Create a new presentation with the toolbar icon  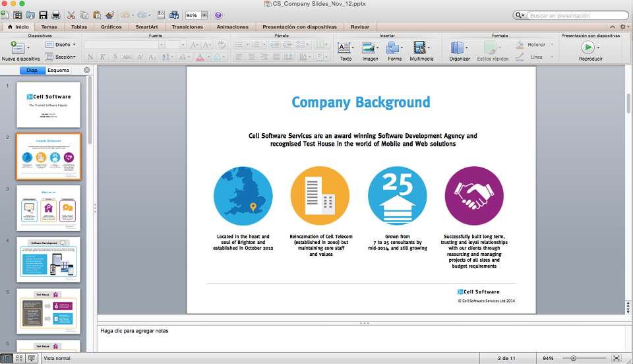pos(5,15)
